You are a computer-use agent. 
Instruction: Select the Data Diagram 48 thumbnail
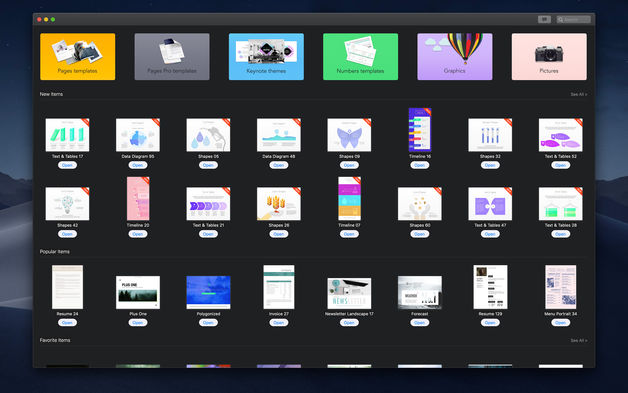tap(279, 135)
